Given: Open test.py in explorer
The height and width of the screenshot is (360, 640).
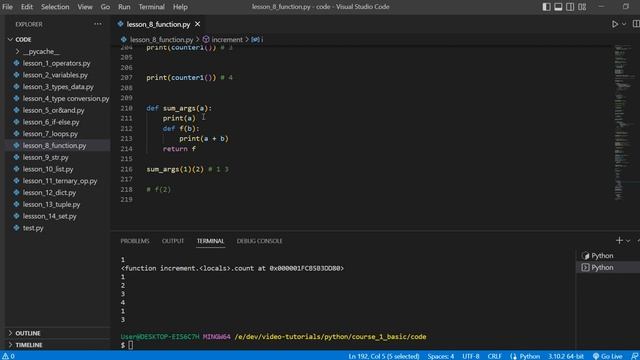Looking at the screenshot, I should (57, 228).
